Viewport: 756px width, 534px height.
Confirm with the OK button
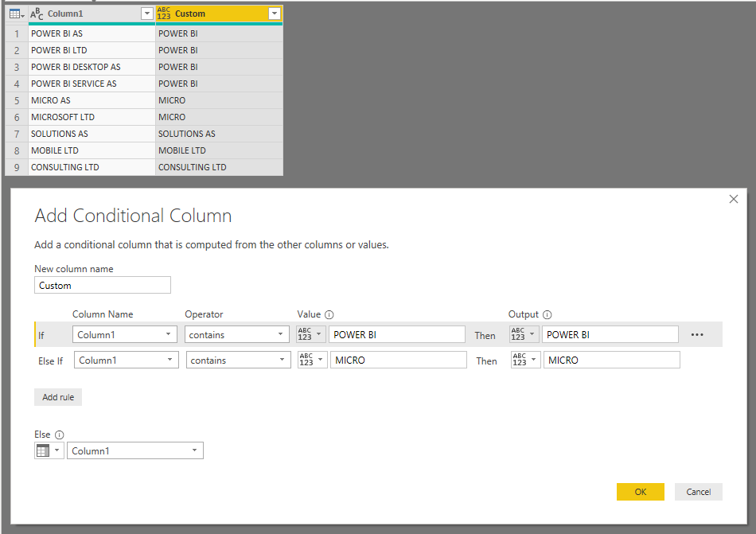coord(641,492)
